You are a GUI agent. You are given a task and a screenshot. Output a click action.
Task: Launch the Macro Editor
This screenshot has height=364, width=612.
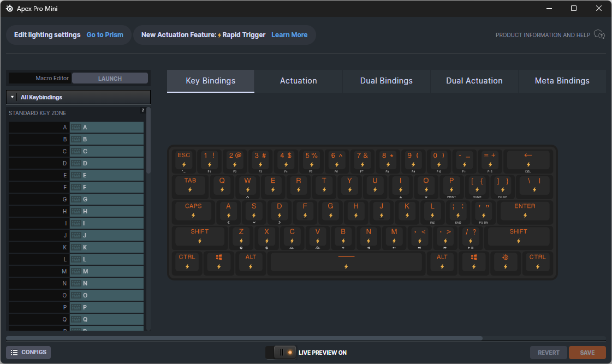[110, 79]
